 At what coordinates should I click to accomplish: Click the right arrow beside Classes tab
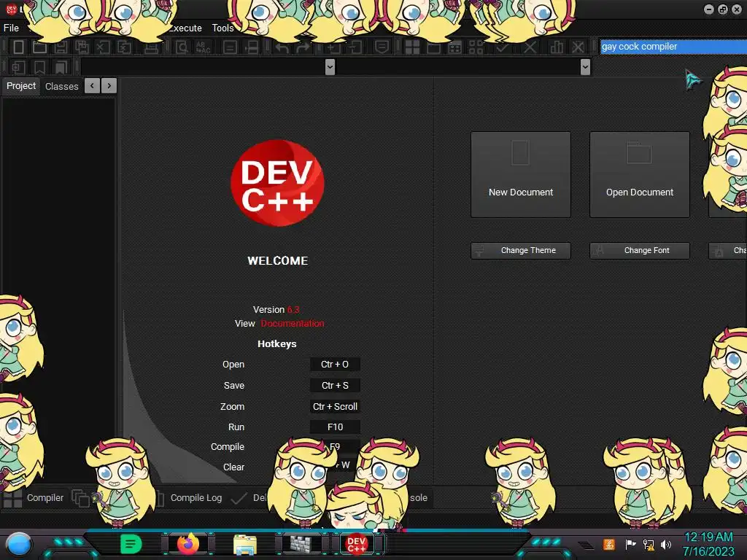click(x=109, y=86)
